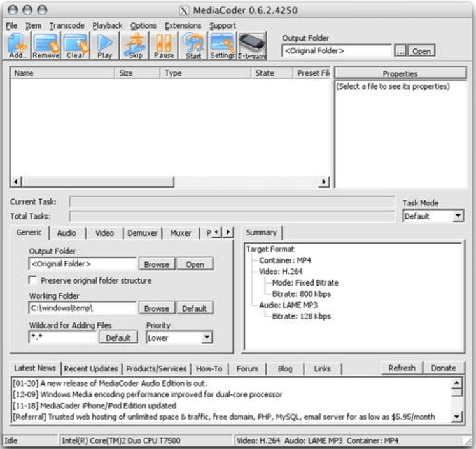Open the Forum tab

click(248, 369)
